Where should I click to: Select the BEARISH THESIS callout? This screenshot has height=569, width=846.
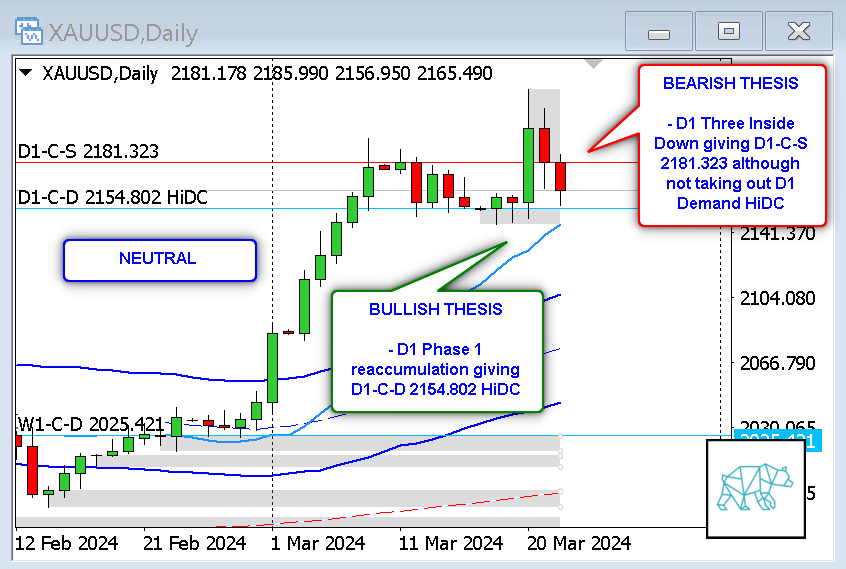click(x=731, y=144)
